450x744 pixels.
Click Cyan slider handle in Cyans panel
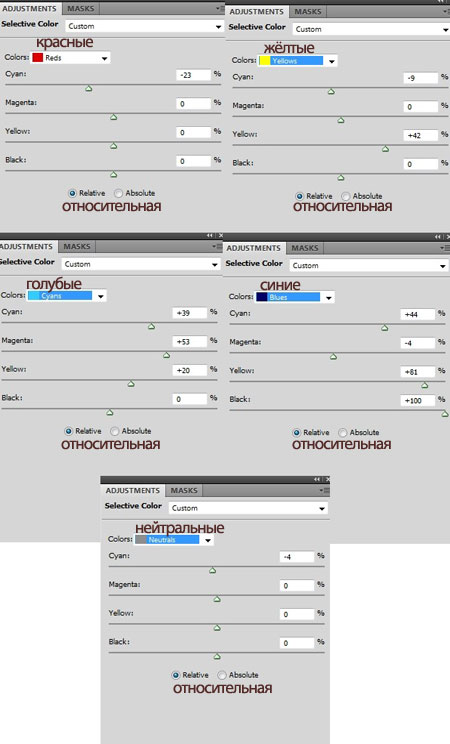(x=151, y=326)
